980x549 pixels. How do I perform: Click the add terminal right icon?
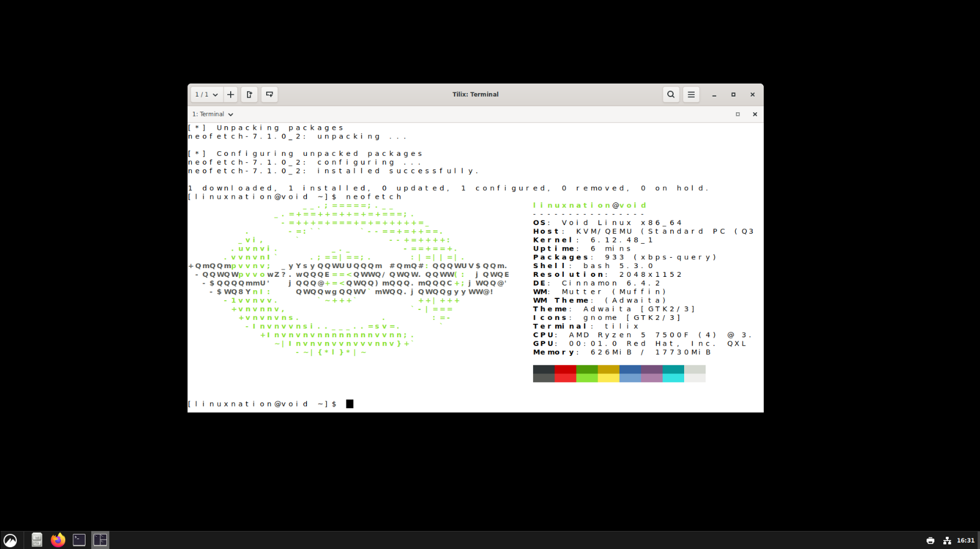point(249,94)
